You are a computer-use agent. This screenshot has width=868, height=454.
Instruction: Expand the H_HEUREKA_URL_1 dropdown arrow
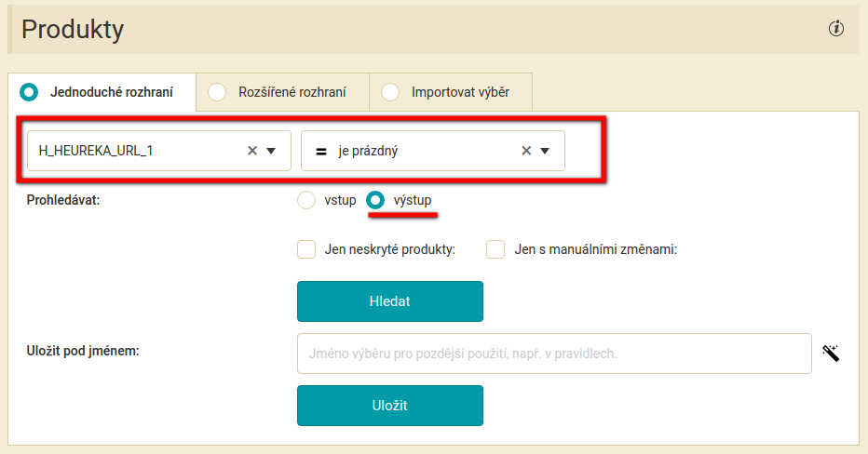point(271,151)
